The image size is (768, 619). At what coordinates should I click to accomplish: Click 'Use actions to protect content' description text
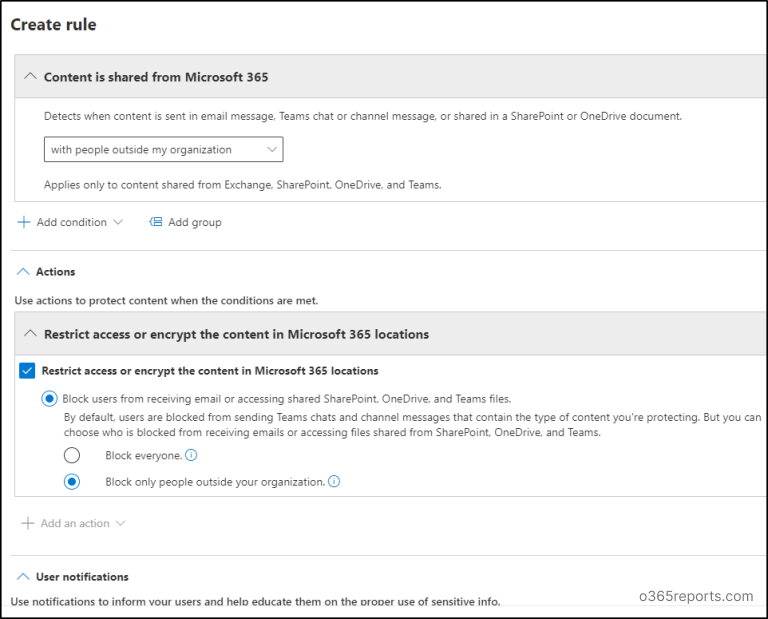click(x=167, y=300)
